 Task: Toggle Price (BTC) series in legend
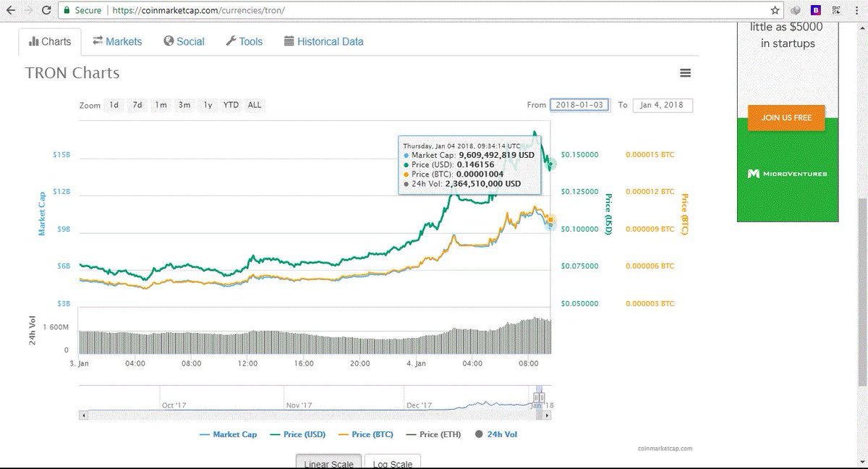[x=365, y=434]
